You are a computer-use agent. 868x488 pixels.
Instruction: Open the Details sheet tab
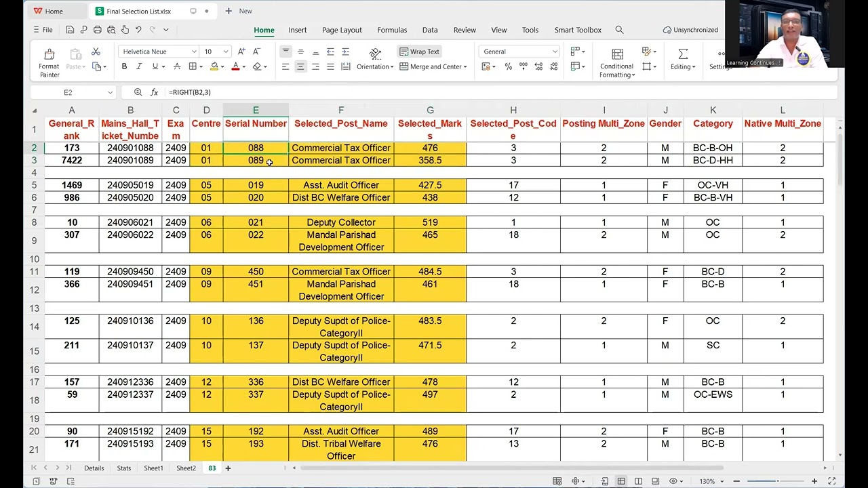click(94, 468)
